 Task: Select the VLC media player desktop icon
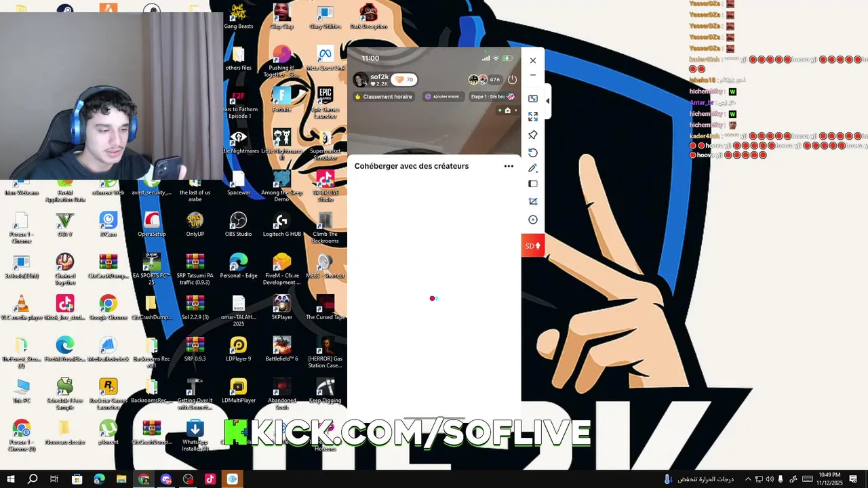22,308
